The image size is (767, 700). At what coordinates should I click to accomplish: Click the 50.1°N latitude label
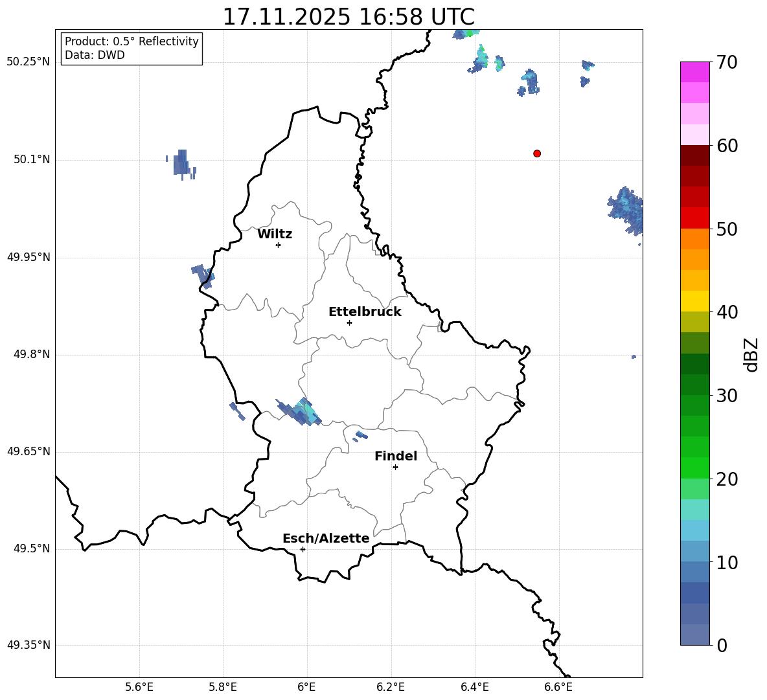point(32,160)
